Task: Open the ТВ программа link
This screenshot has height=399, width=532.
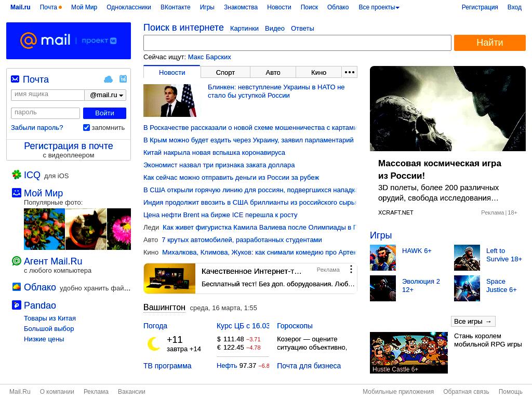Action: pyautogui.click(x=167, y=366)
